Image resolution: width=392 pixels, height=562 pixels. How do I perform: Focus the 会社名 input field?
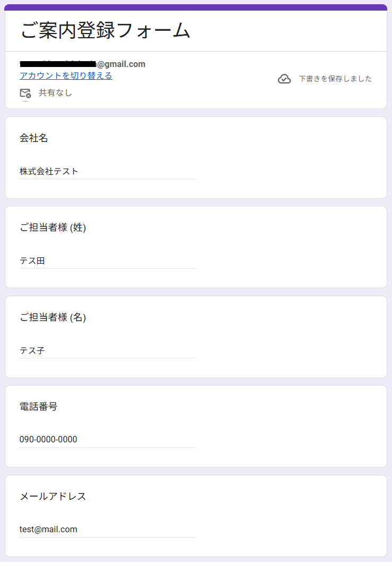click(107, 171)
